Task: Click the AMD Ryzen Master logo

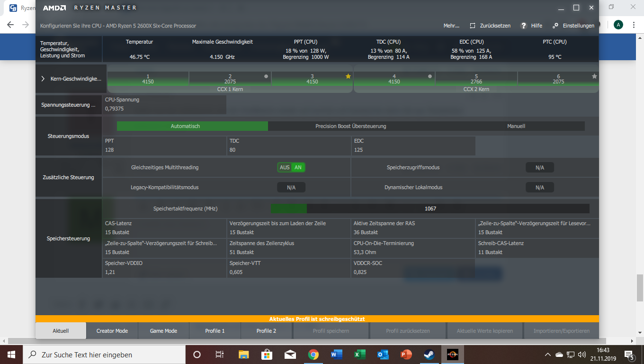Action: (x=89, y=8)
